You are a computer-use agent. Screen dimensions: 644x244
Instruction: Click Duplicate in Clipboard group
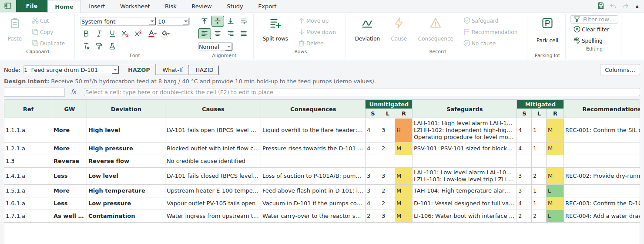(48, 44)
